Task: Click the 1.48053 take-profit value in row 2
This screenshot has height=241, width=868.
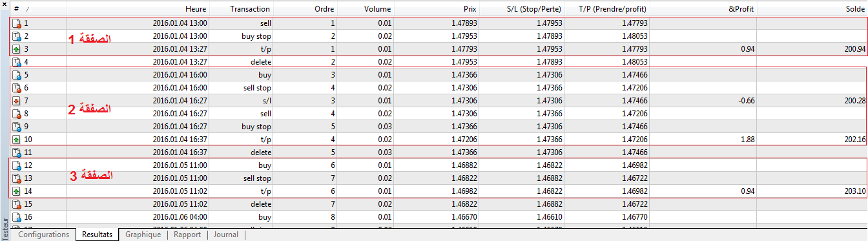Action: (x=635, y=36)
